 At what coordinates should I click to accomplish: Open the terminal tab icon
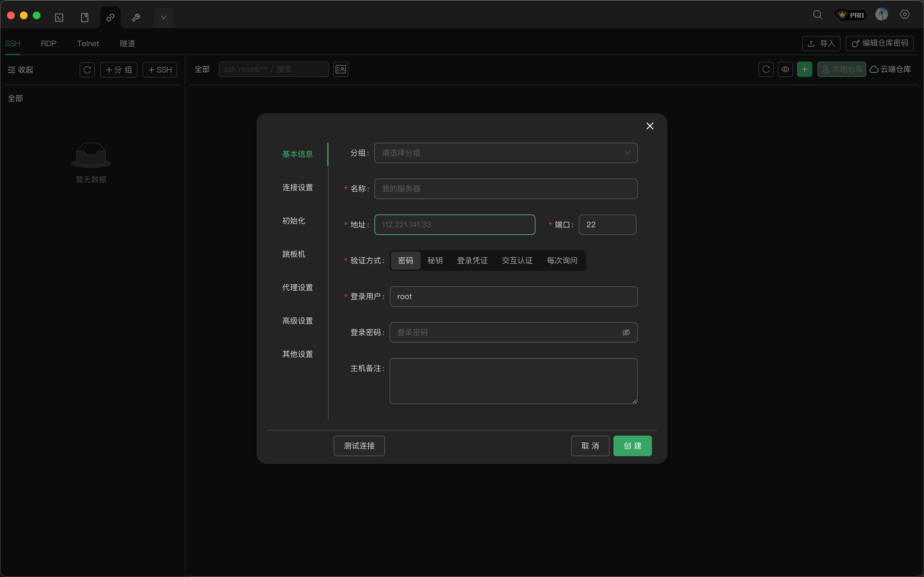coord(59,18)
